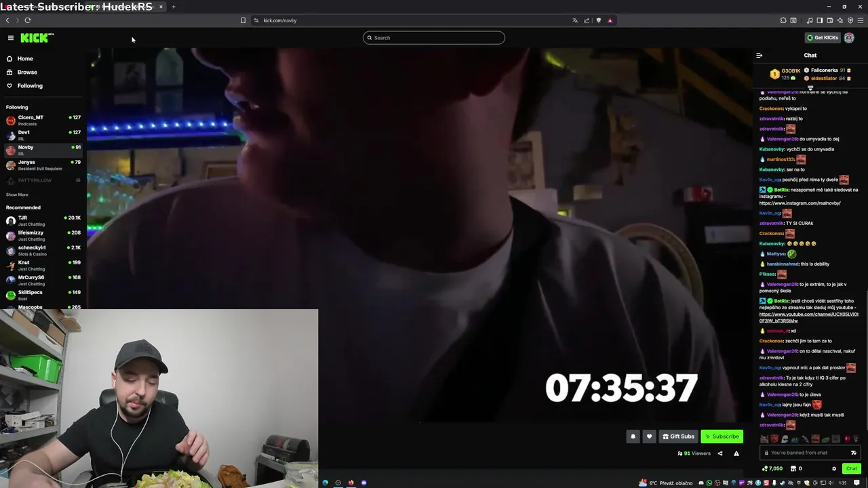
Task: Open the browser main menu button
Action: pos(861,20)
